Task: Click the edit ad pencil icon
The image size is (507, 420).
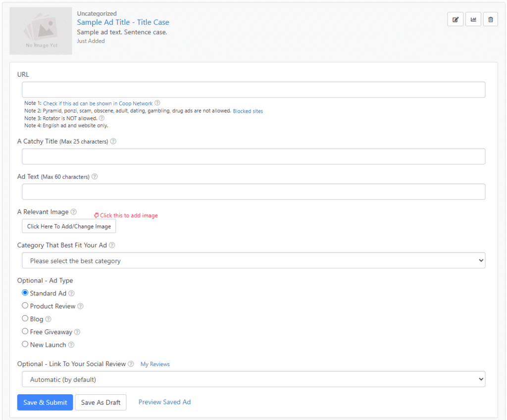Action: (455, 19)
